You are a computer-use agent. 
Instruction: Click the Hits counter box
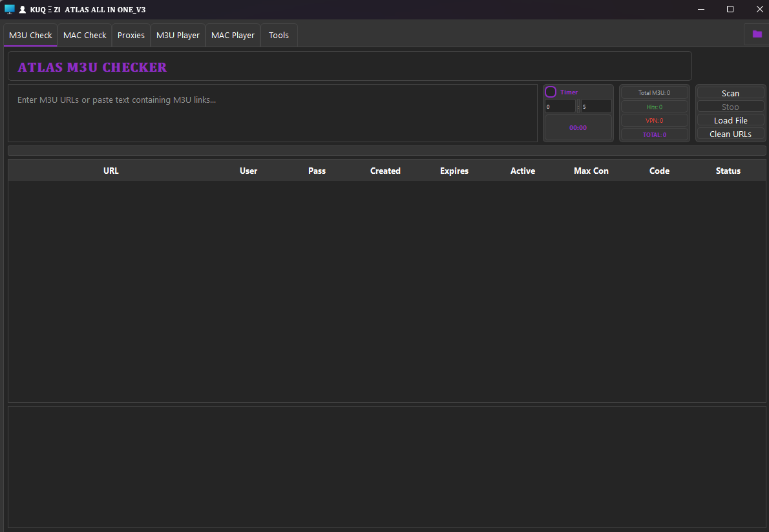pos(654,107)
